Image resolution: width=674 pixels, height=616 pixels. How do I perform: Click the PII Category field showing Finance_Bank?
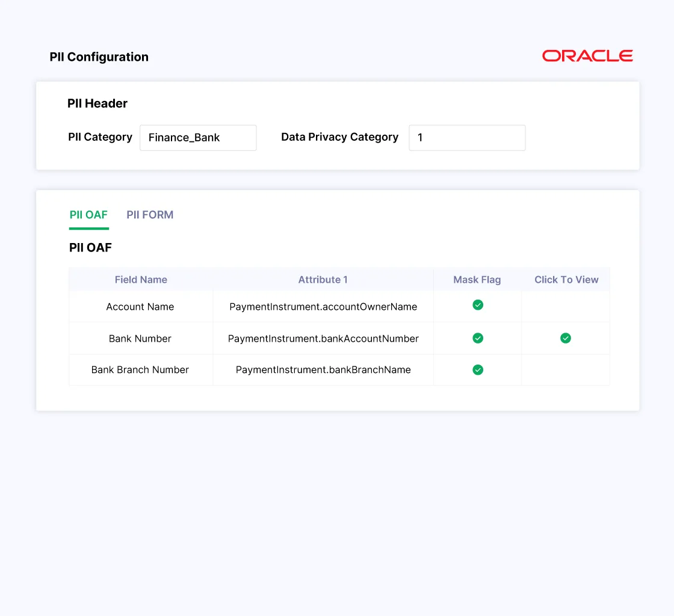[198, 138]
